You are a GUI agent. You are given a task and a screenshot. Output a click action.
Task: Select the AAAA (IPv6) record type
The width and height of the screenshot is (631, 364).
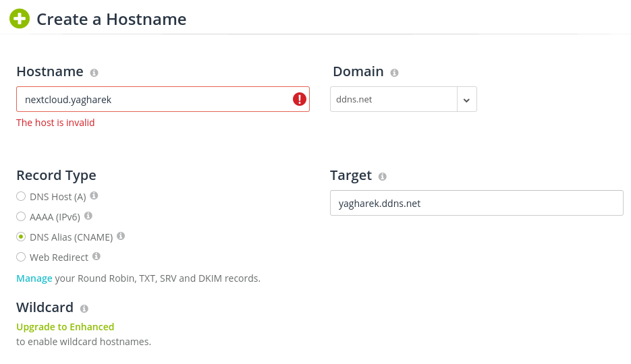21,217
